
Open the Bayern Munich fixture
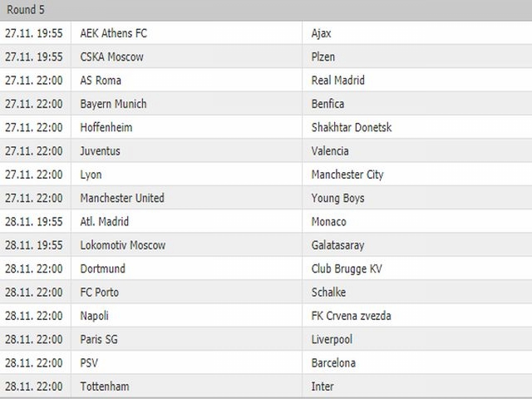[266, 103]
